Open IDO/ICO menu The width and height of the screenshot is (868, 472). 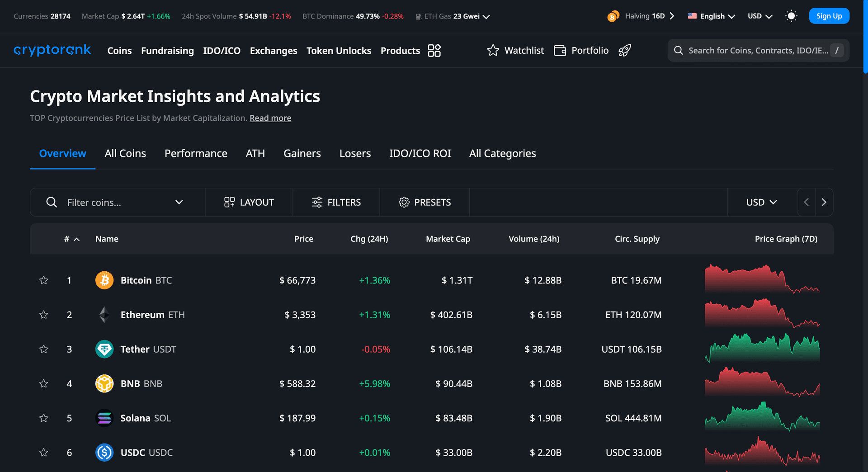(x=222, y=51)
